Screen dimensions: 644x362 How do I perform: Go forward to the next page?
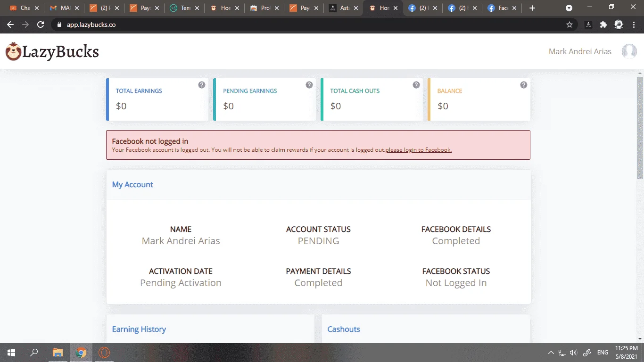[x=25, y=25]
